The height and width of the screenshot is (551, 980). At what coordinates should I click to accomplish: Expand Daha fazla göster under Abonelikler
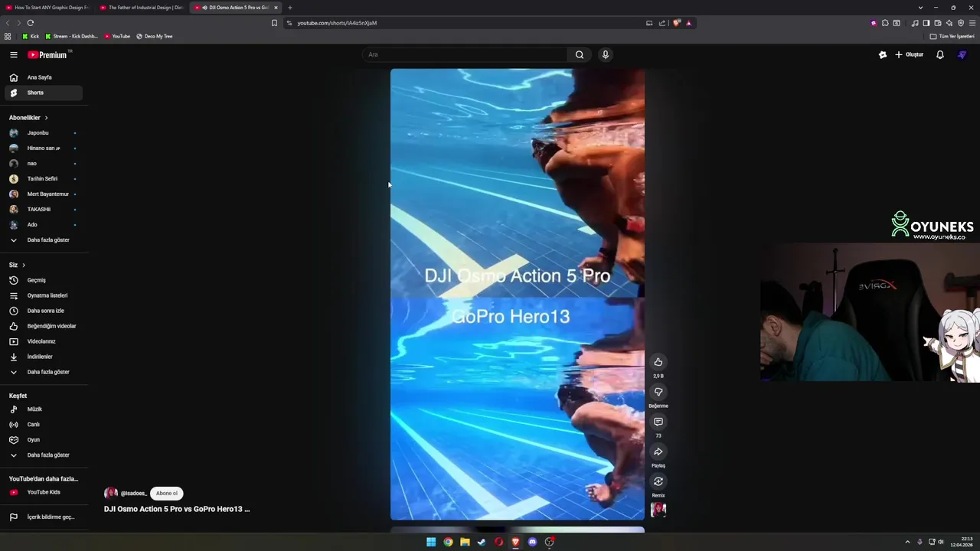coord(44,240)
